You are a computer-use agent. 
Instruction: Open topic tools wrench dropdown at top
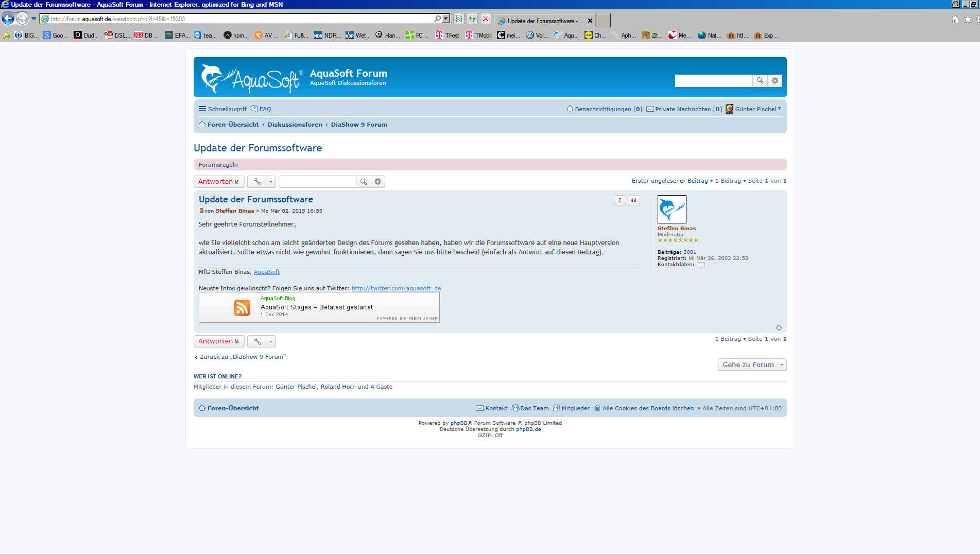coord(262,182)
